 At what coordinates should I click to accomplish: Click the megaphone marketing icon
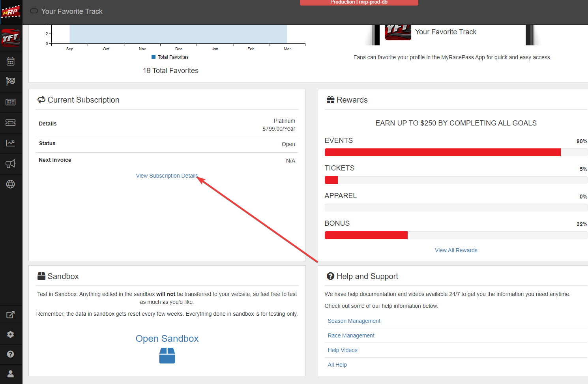(x=11, y=164)
